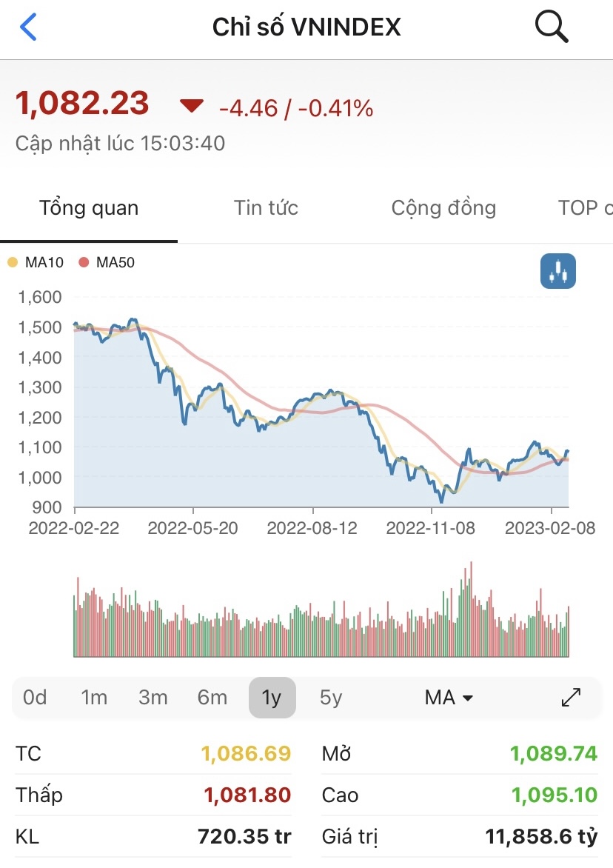Open the search magnifier icon

tap(551, 27)
